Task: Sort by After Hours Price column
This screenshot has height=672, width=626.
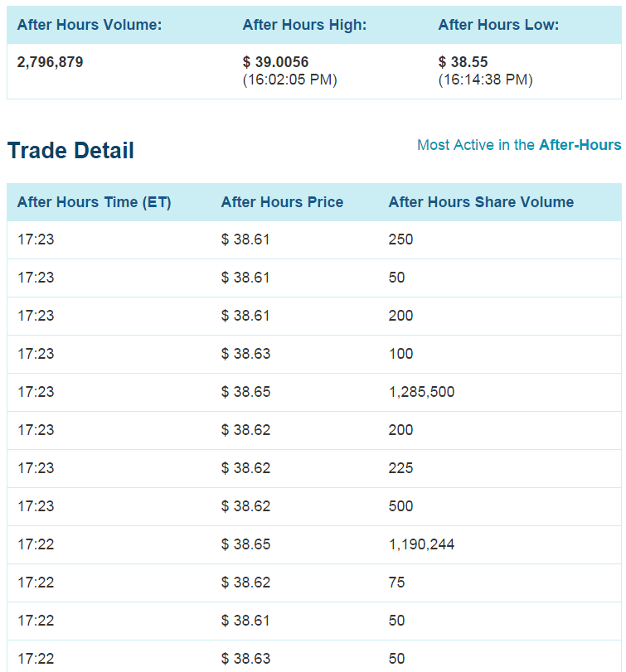Action: click(x=282, y=202)
